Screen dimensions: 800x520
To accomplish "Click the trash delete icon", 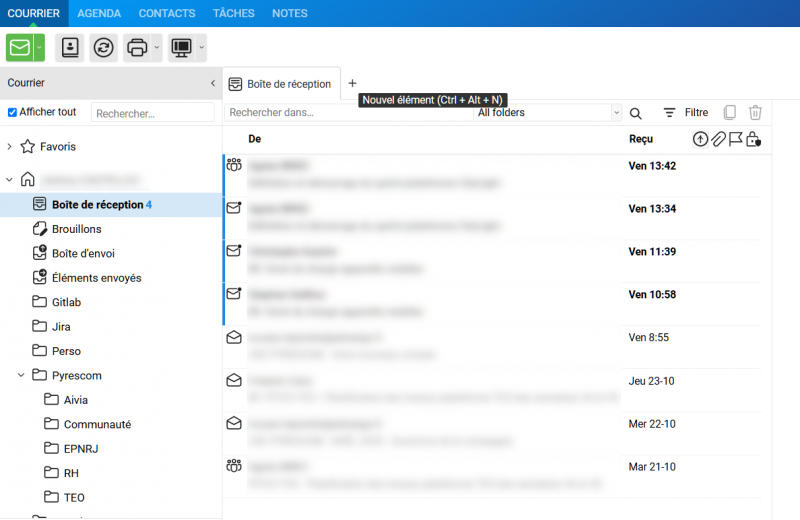I will pyautogui.click(x=756, y=113).
